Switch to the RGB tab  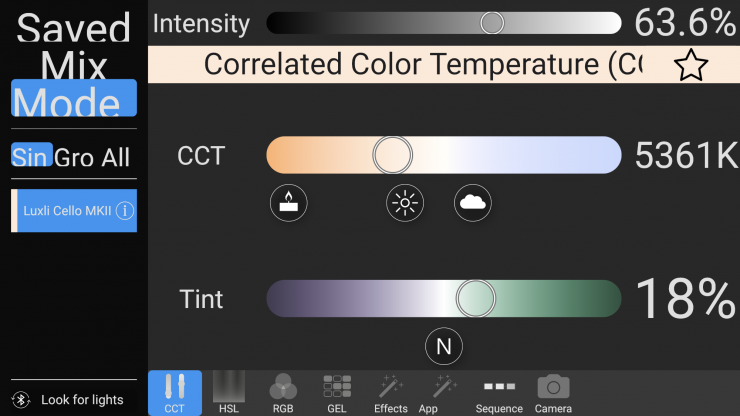tap(283, 393)
